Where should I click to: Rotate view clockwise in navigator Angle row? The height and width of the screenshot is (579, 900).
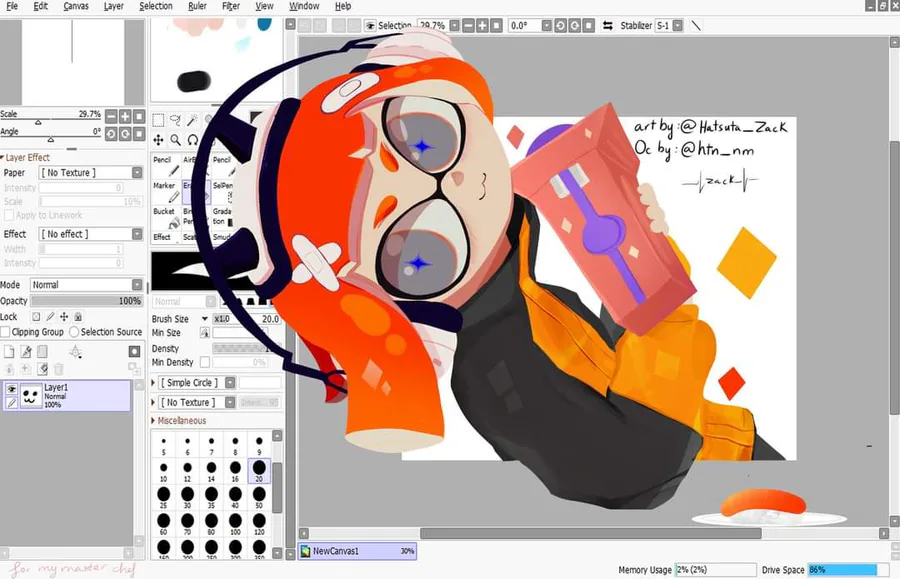point(125,134)
